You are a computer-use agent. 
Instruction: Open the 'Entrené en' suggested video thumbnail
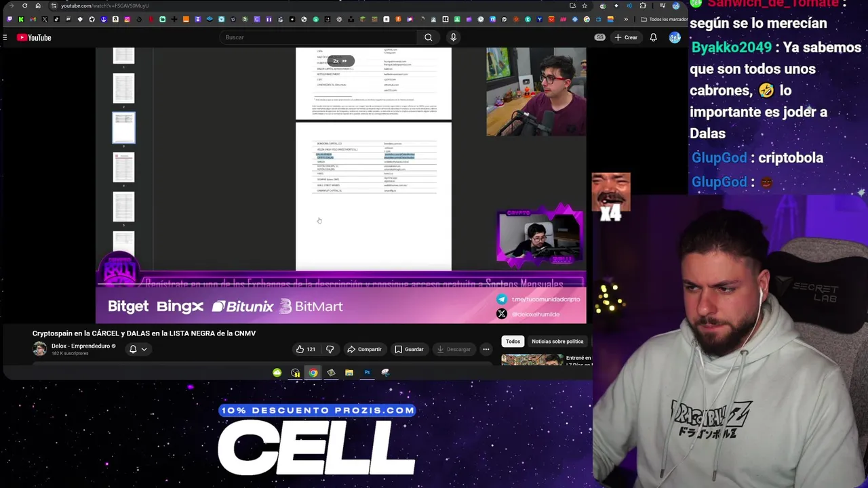(x=532, y=359)
